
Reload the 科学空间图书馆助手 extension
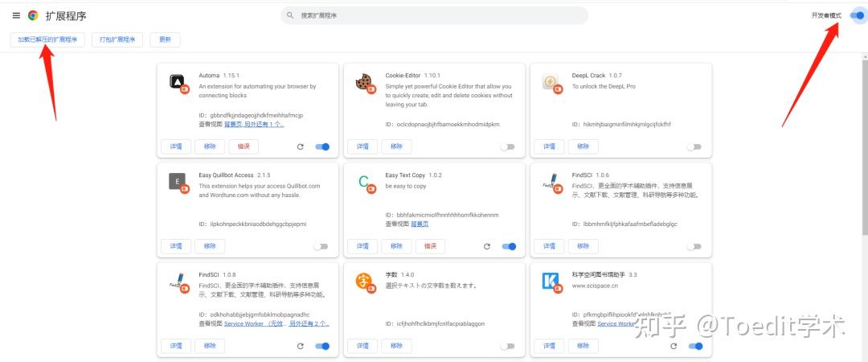[674, 346]
